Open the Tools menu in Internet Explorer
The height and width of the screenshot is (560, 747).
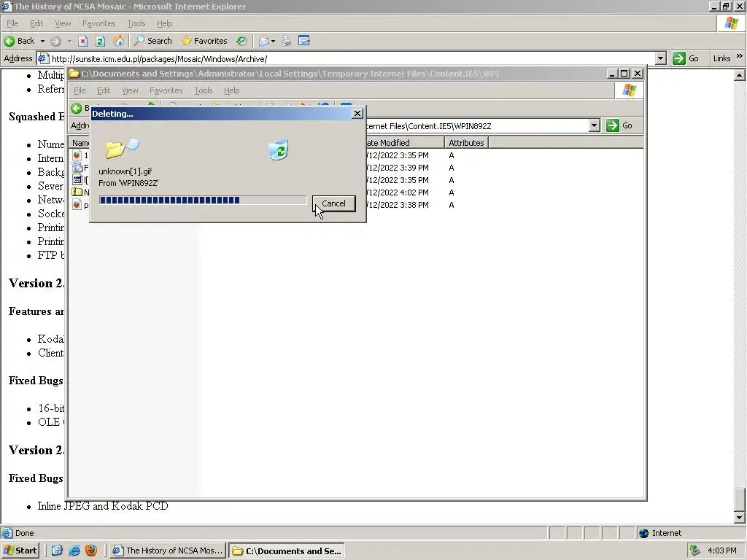[136, 23]
